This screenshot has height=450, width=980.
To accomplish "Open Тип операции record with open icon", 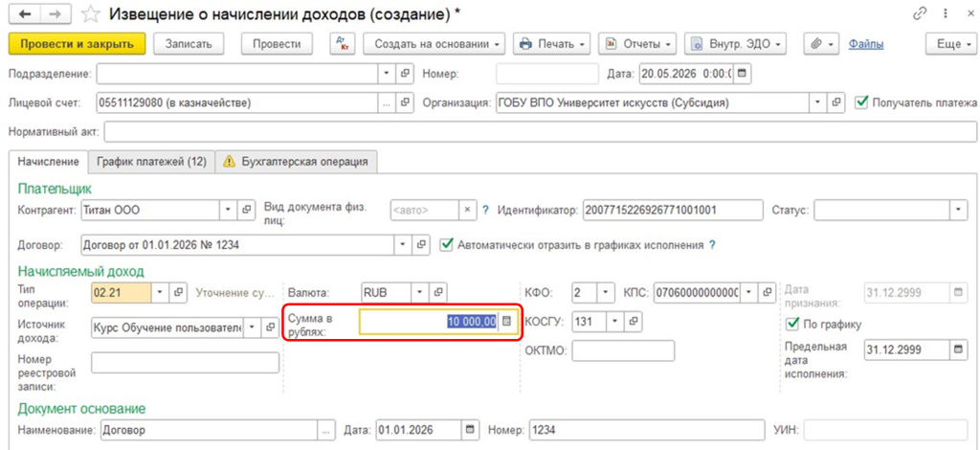I will click(178, 292).
